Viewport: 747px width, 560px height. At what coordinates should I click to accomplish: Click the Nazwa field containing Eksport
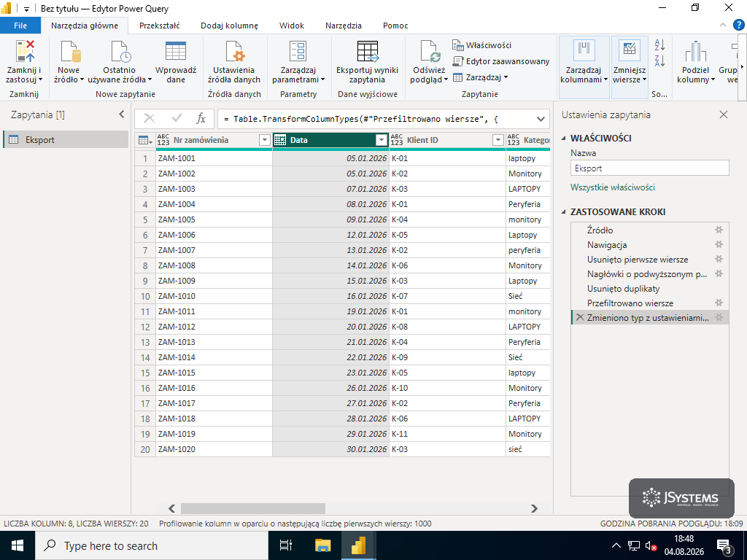click(649, 168)
